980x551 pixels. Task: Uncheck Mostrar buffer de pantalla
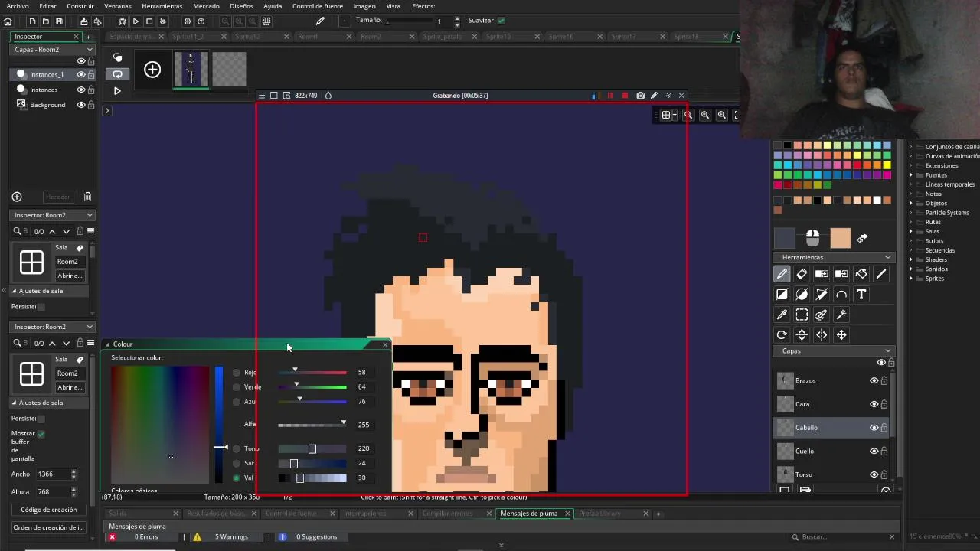tap(41, 434)
